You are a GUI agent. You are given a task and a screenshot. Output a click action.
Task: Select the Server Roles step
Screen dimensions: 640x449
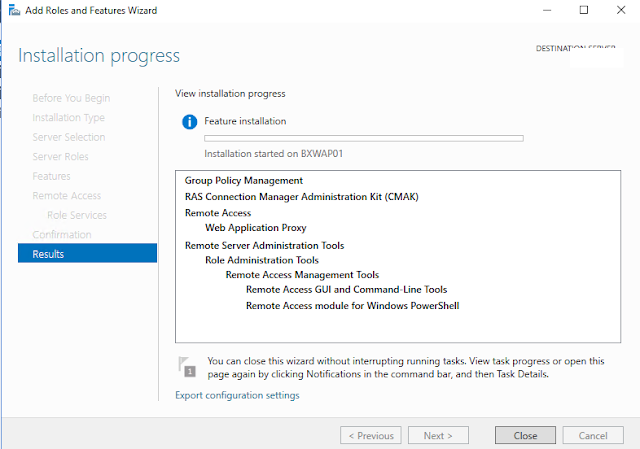60,157
